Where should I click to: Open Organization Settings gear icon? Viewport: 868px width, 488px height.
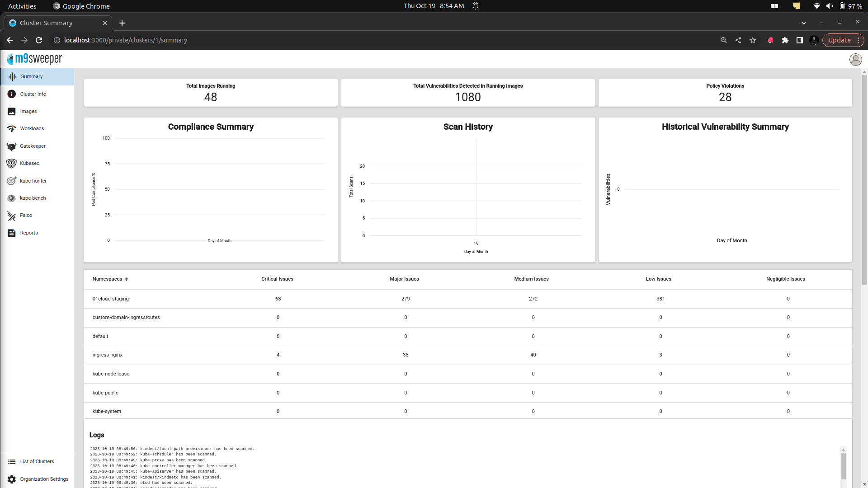(x=11, y=479)
